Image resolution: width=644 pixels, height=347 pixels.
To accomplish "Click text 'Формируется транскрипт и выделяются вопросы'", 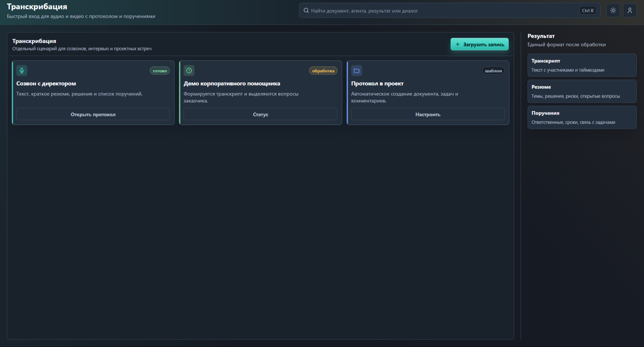I will [241, 94].
